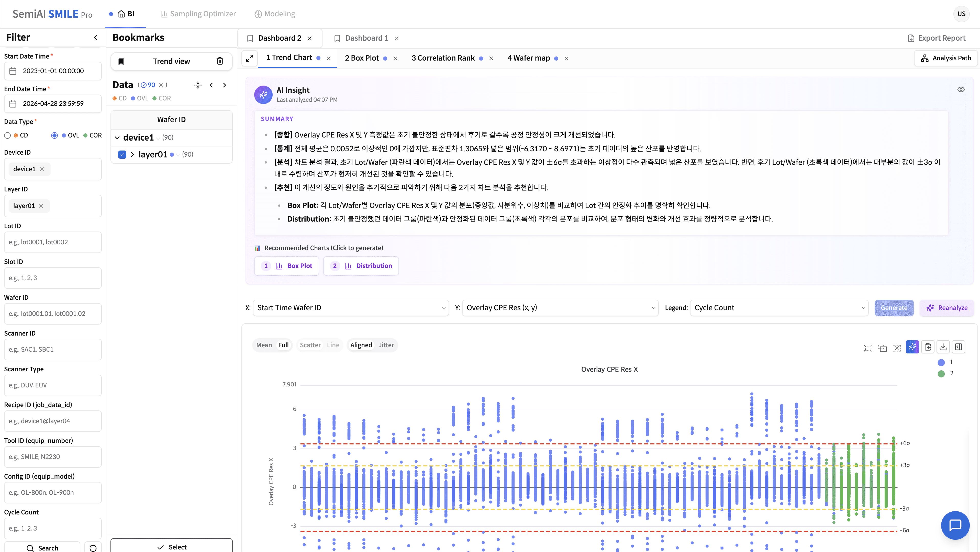
Task: Switch to the 2 Box Plot tab
Action: [x=362, y=58]
